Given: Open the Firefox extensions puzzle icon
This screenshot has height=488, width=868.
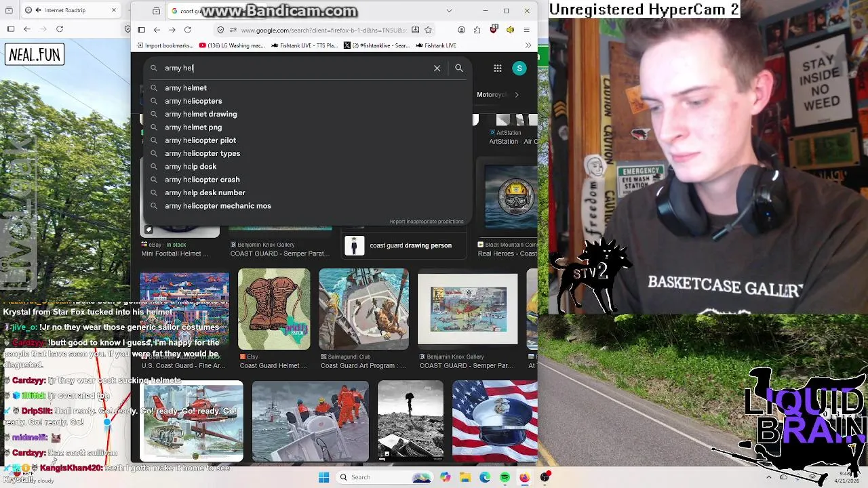Looking at the screenshot, I should pyautogui.click(x=477, y=30).
